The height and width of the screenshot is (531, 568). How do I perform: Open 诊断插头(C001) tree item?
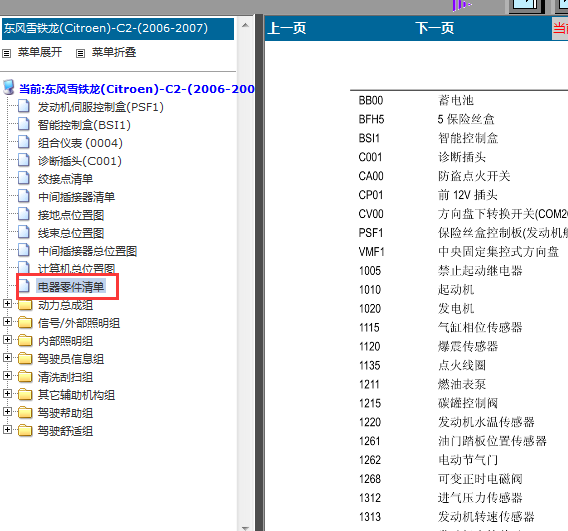click(80, 161)
